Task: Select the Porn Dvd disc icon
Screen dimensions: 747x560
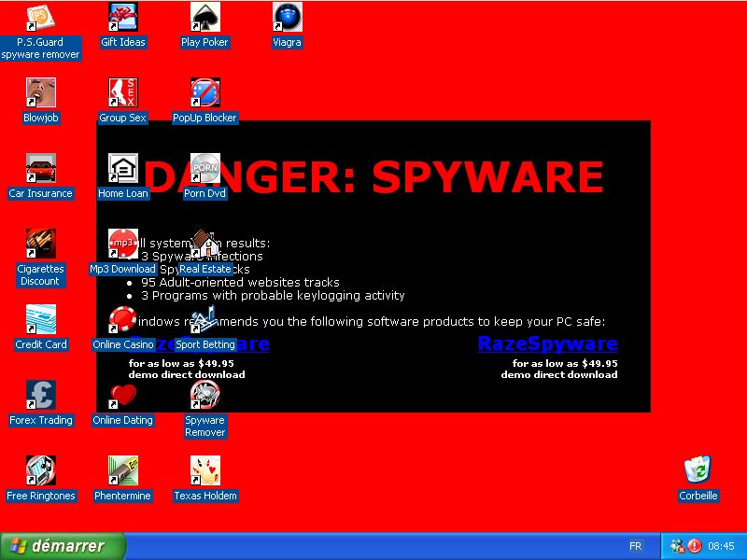Action: tap(204, 168)
